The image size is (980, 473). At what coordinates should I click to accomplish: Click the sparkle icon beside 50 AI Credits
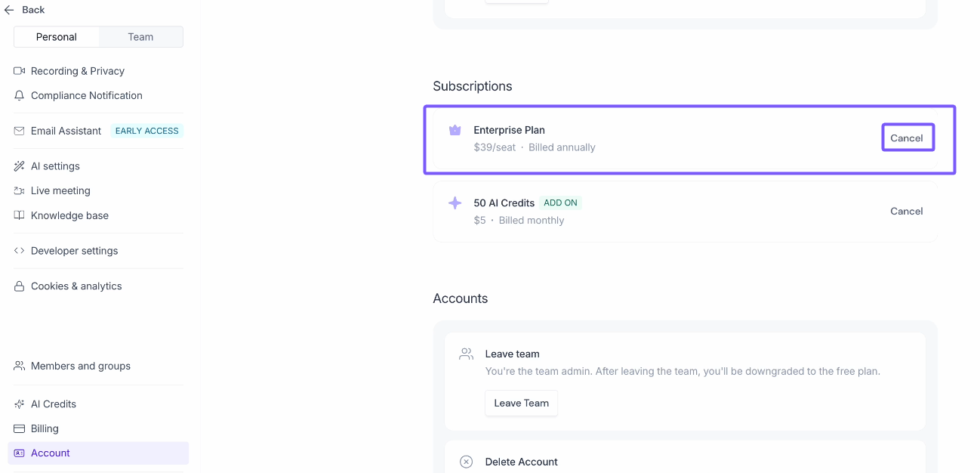455,203
